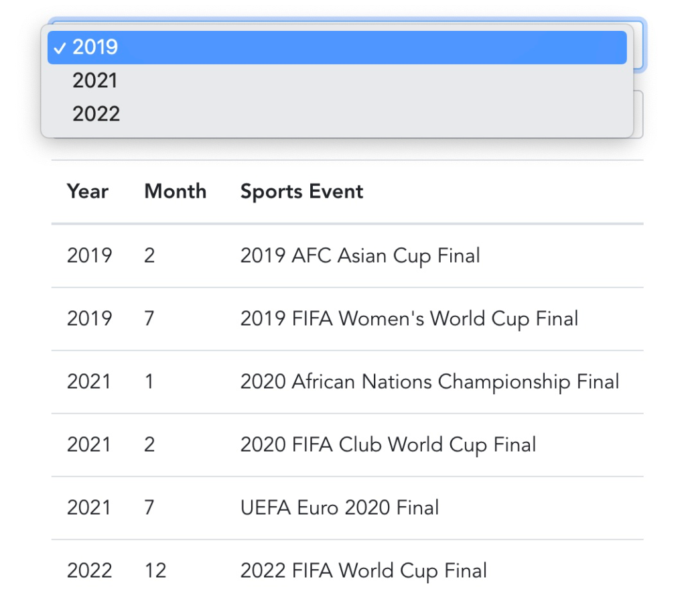Choose 2021 from the year list
686x616 pixels.
point(337,80)
